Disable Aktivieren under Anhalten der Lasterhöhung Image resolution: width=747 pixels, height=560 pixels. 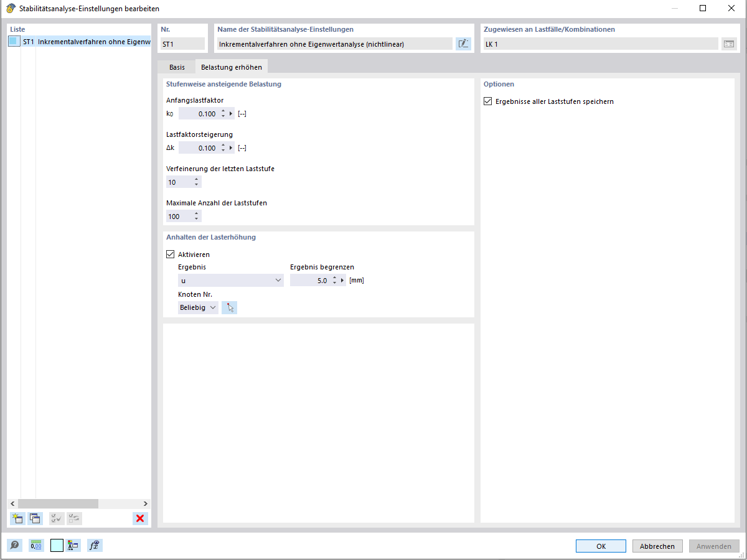pos(170,254)
